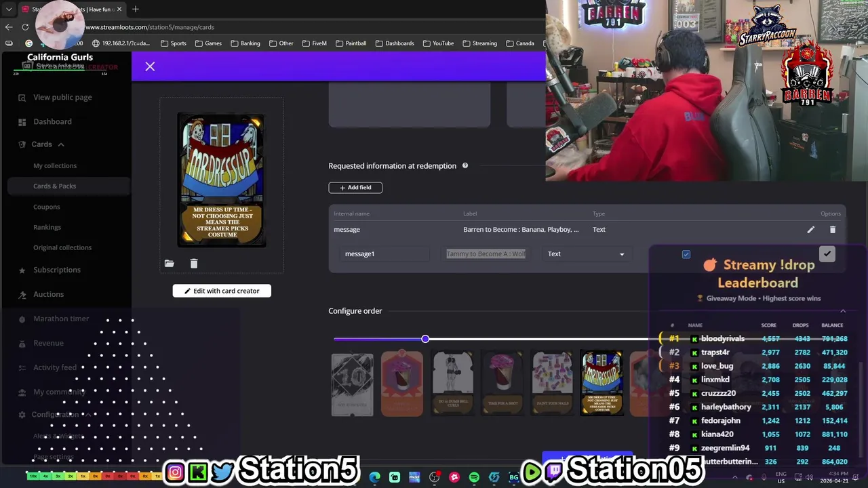Collapse the Cards section in the sidebar
The image size is (868, 488).
click(60, 144)
